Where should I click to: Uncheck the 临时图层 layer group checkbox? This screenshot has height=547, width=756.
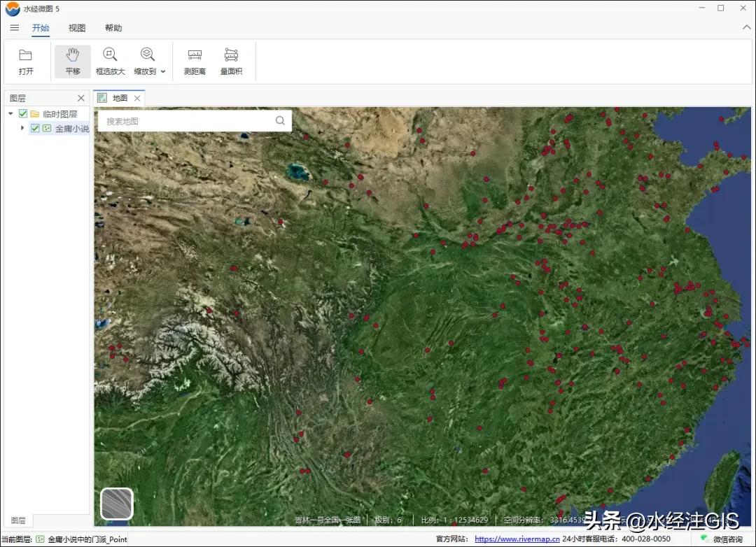(x=23, y=114)
